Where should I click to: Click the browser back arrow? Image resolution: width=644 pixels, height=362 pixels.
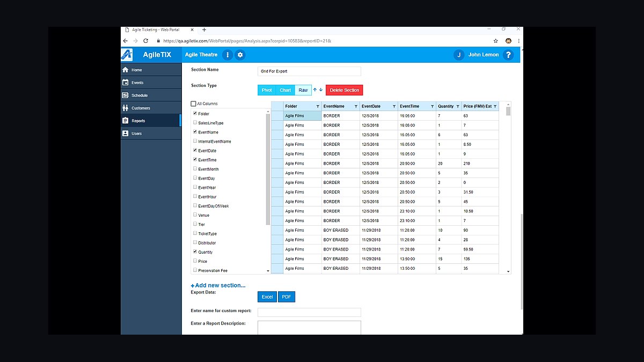coord(126,41)
